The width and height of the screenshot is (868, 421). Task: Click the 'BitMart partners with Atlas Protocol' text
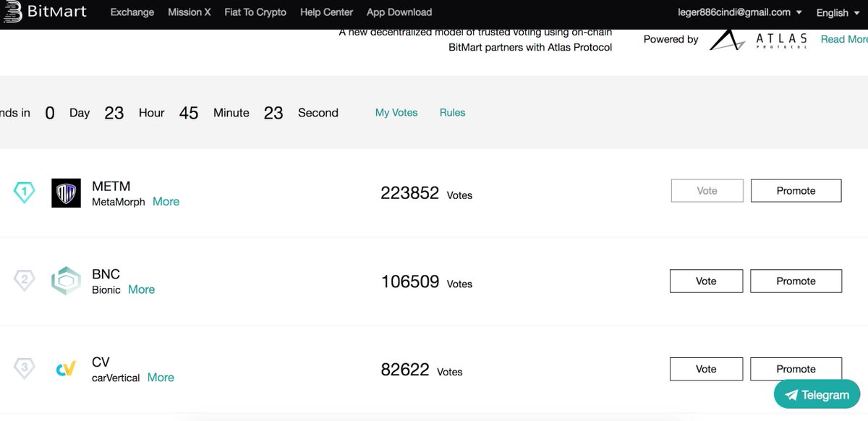(530, 47)
